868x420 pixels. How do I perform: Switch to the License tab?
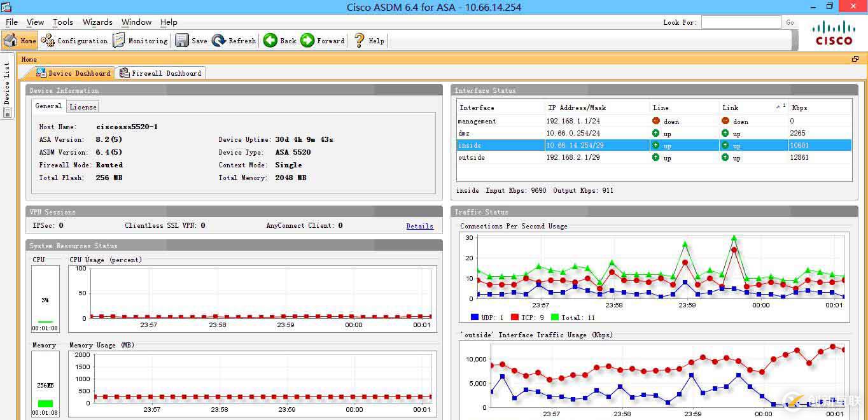pos(83,107)
